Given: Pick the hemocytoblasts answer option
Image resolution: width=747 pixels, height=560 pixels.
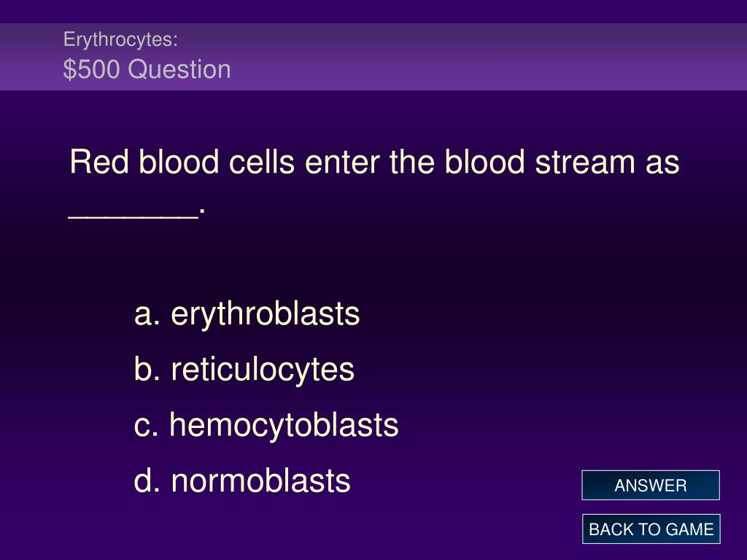Looking at the screenshot, I should tap(284, 425).
